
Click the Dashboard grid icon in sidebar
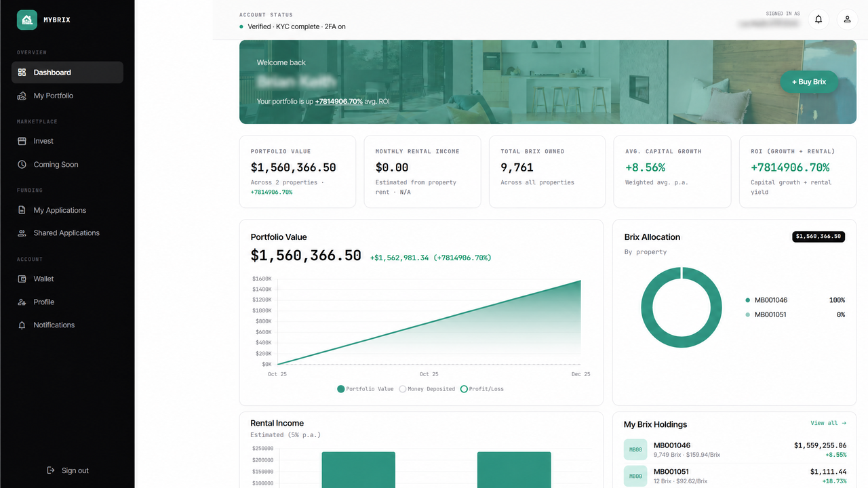(22, 73)
